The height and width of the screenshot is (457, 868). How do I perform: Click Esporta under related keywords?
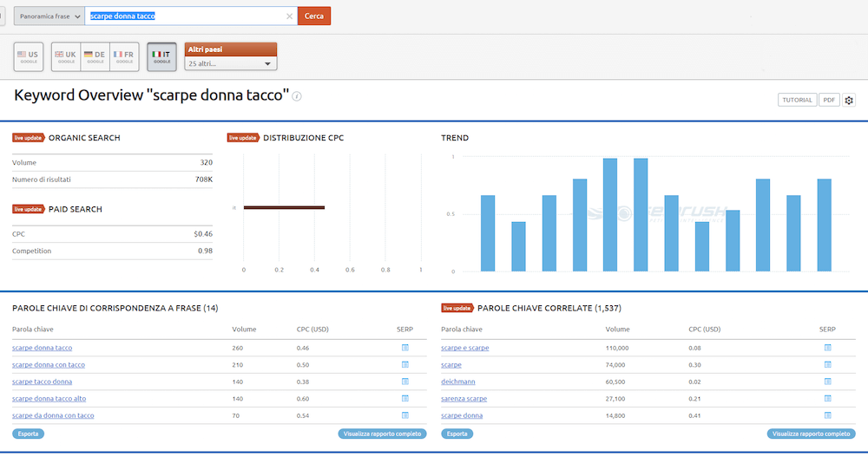coord(457,434)
